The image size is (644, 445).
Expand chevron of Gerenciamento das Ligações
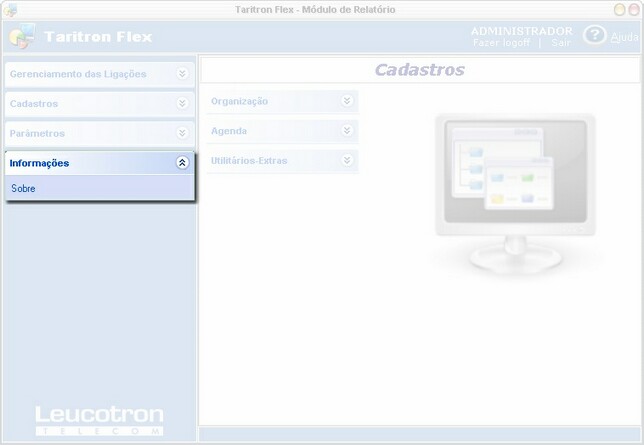(x=182, y=74)
